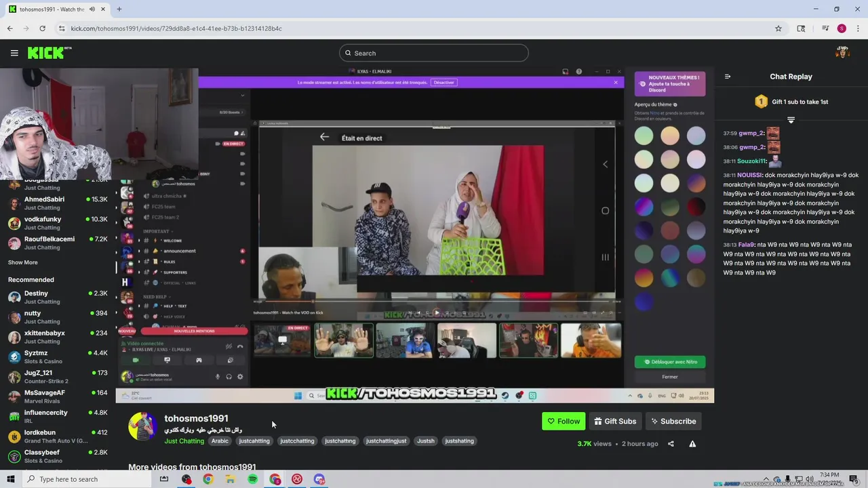This screenshot has height=488, width=868.
Task: Reload the page in Chrome
Action: [x=42, y=28]
